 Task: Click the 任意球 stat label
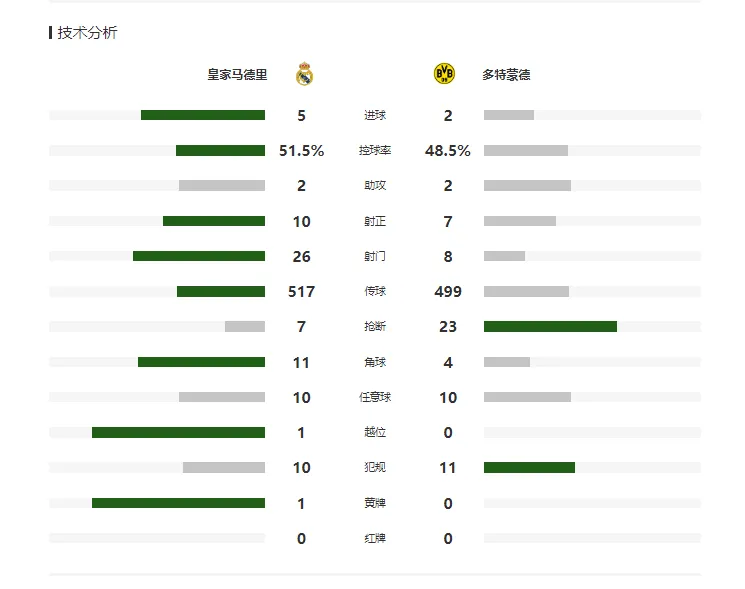click(375, 397)
